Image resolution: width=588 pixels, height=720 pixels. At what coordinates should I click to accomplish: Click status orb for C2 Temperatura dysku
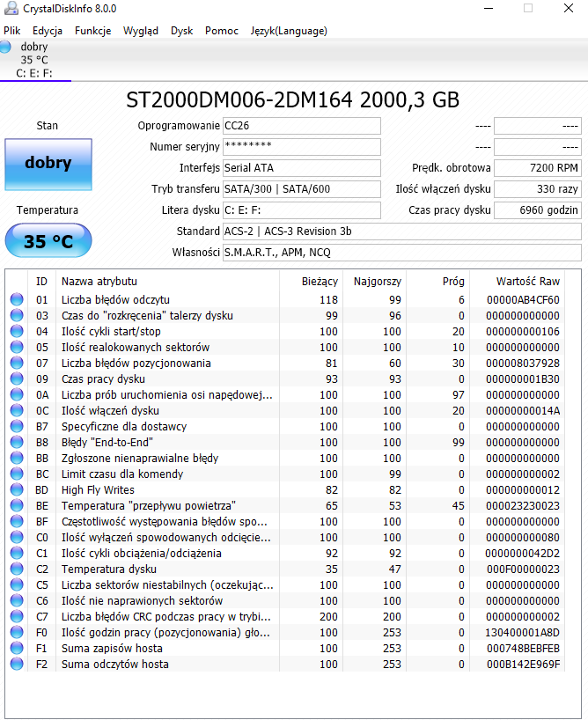point(17,569)
